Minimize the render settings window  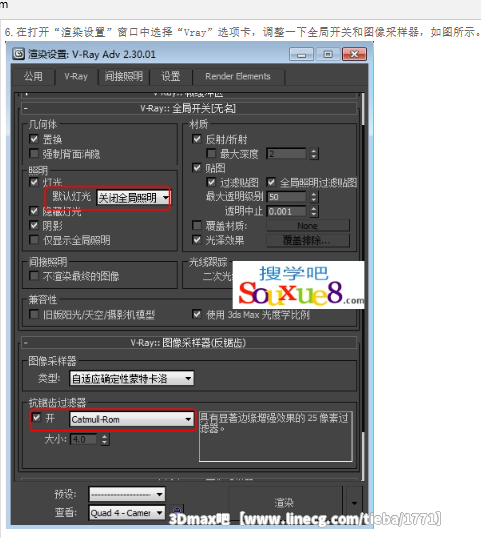(301, 54)
